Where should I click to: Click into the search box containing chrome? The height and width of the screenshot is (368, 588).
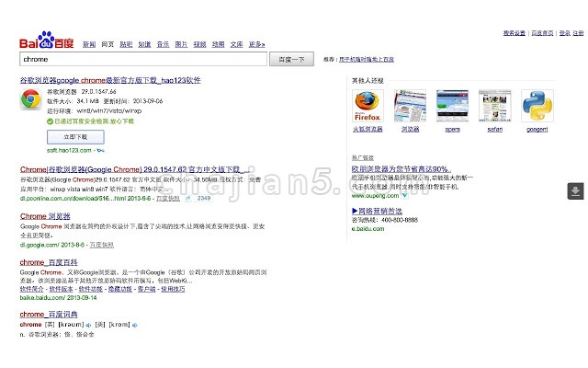[142, 59]
